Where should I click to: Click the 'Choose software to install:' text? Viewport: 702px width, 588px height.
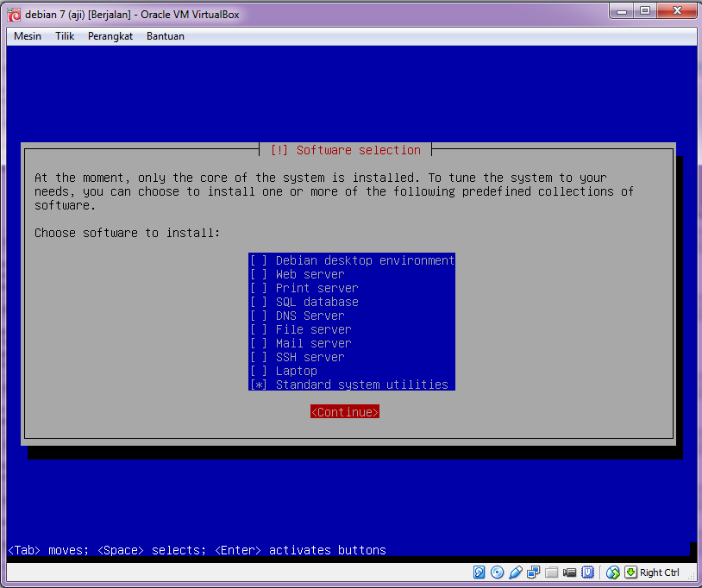click(127, 233)
